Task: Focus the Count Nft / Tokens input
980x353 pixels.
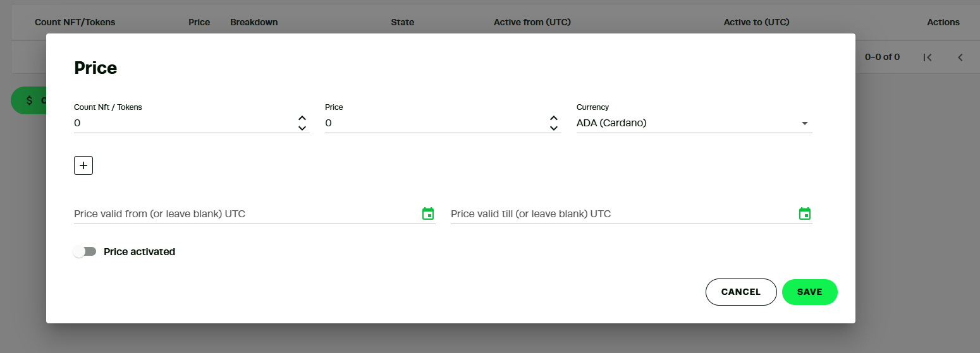Action: click(184, 123)
